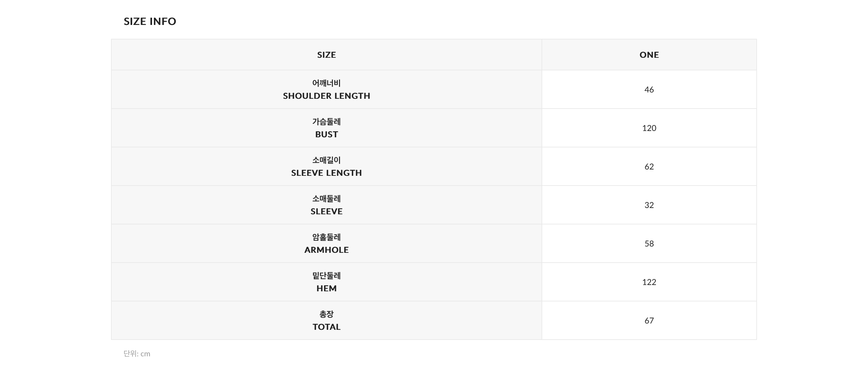Click the 단위: cm unit note
868x368 pixels.
tap(137, 353)
